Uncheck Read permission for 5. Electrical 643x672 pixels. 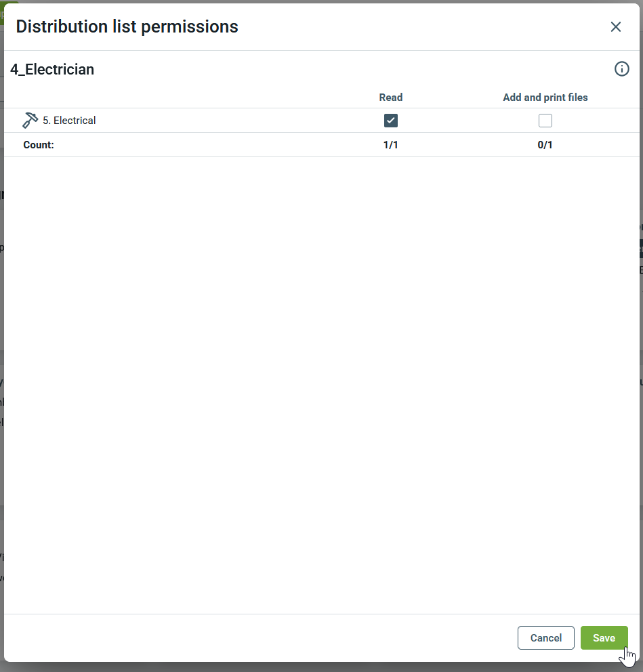391,121
